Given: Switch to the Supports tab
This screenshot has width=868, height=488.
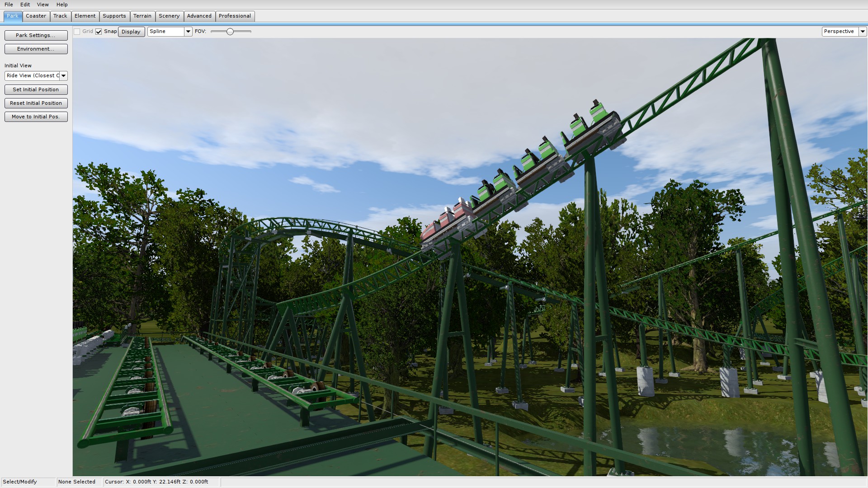Looking at the screenshot, I should [x=114, y=16].
